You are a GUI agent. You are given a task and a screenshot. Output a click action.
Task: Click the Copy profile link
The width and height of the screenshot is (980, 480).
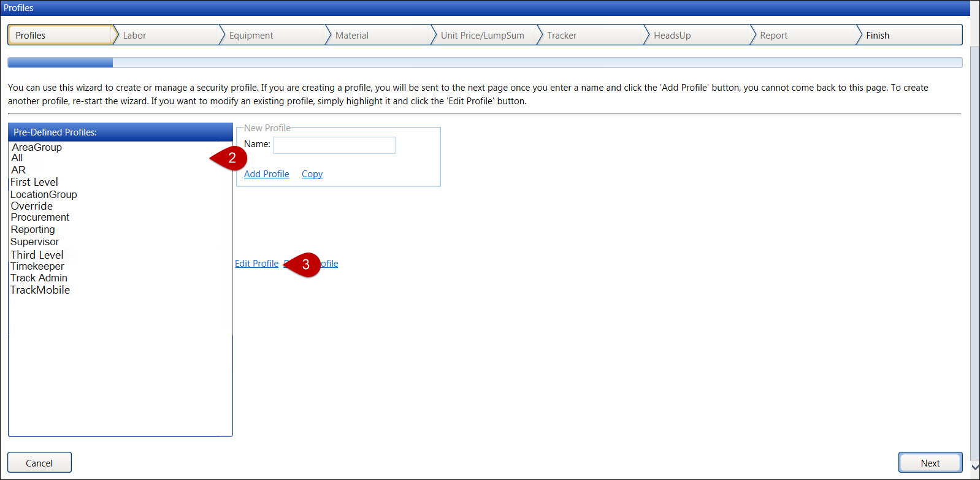(x=312, y=174)
